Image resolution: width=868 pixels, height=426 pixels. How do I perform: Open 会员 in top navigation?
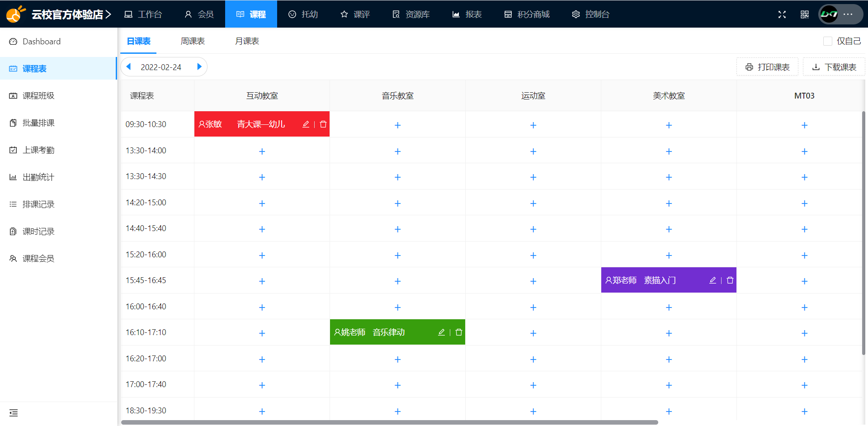[199, 14]
